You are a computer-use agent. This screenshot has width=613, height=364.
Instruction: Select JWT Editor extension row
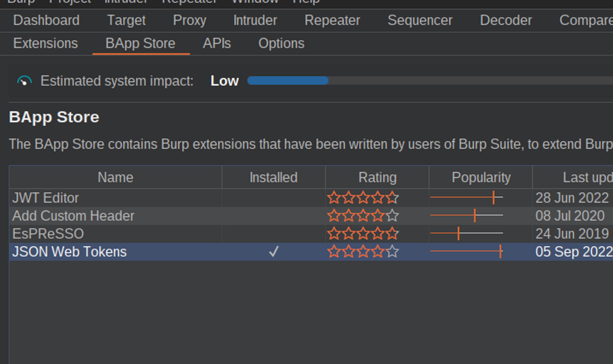(x=46, y=198)
